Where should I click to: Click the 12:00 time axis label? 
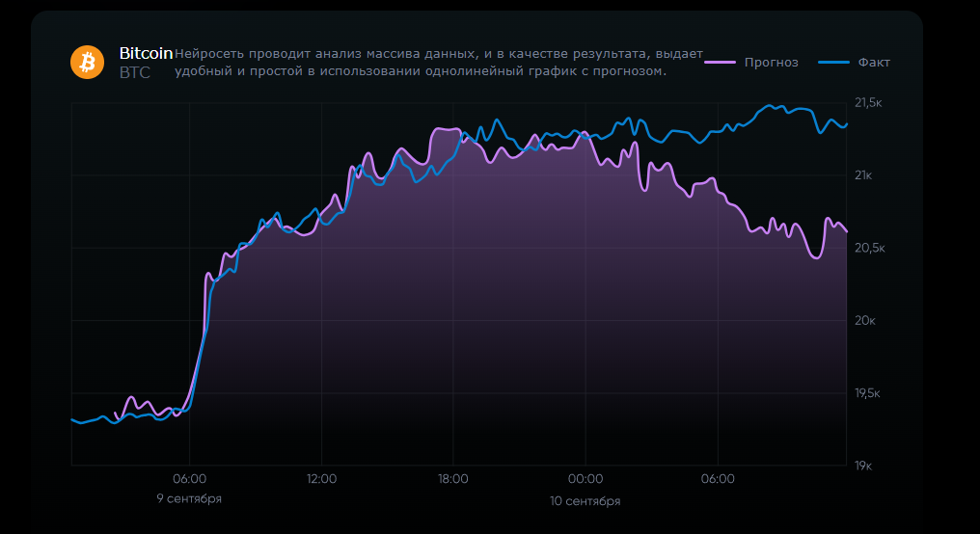pos(321,479)
